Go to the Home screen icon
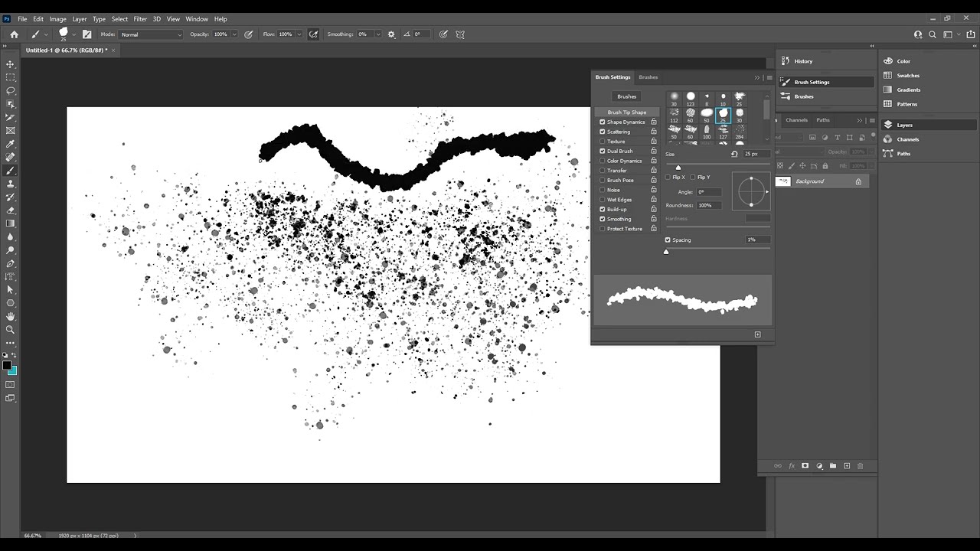Viewport: 980px width, 551px height. coord(14,34)
